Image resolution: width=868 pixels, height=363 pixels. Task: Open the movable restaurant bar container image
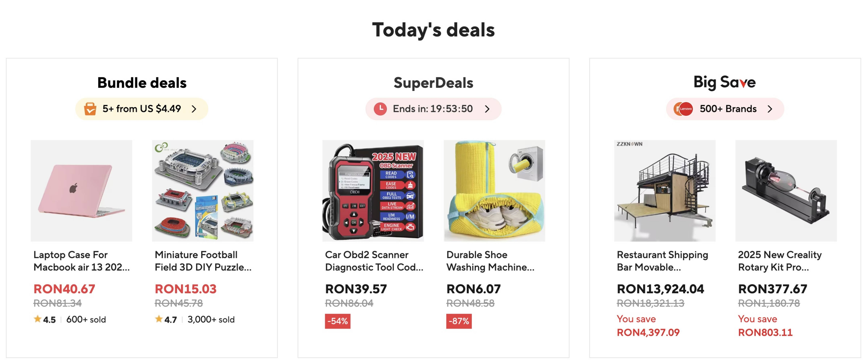[665, 191]
